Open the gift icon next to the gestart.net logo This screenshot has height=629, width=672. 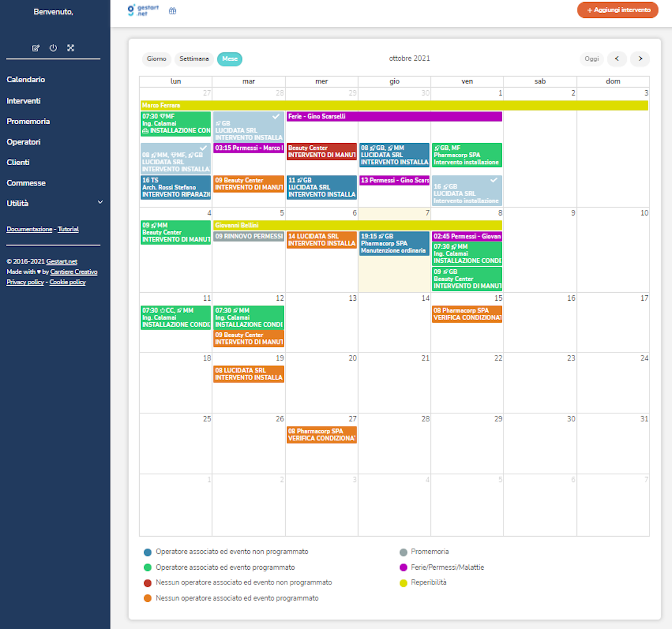click(x=172, y=10)
